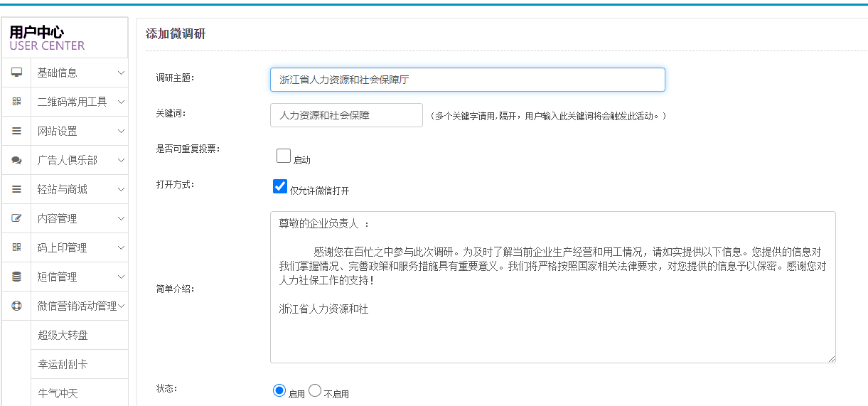Expand the 码上印管理 chevron arrow
The image size is (868, 406).
coord(121,247)
